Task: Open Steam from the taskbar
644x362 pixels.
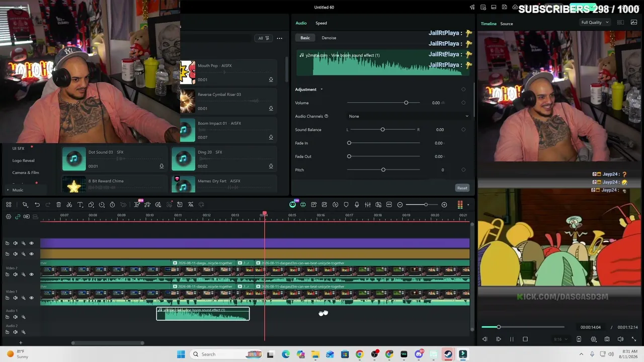Action: 448,354
